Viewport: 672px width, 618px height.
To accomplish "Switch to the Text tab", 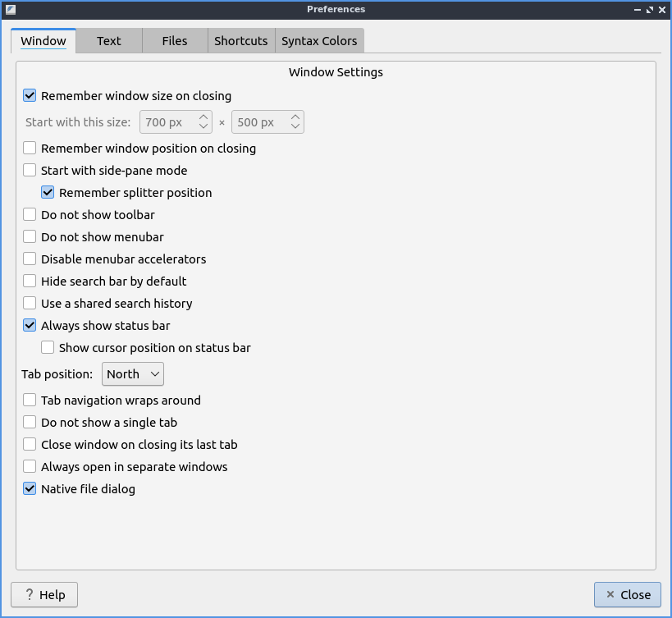I will pyautogui.click(x=108, y=41).
